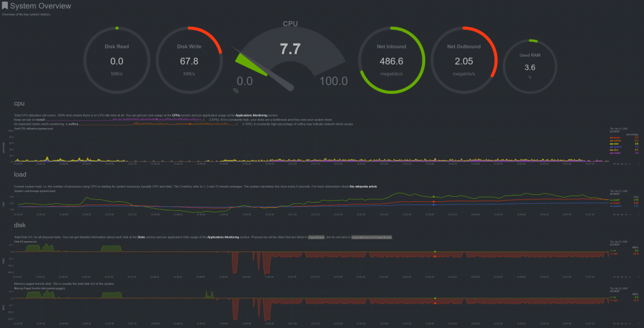Click play/reset on the System Load Average chart
The height and width of the screenshot is (328, 644).
(618, 214)
